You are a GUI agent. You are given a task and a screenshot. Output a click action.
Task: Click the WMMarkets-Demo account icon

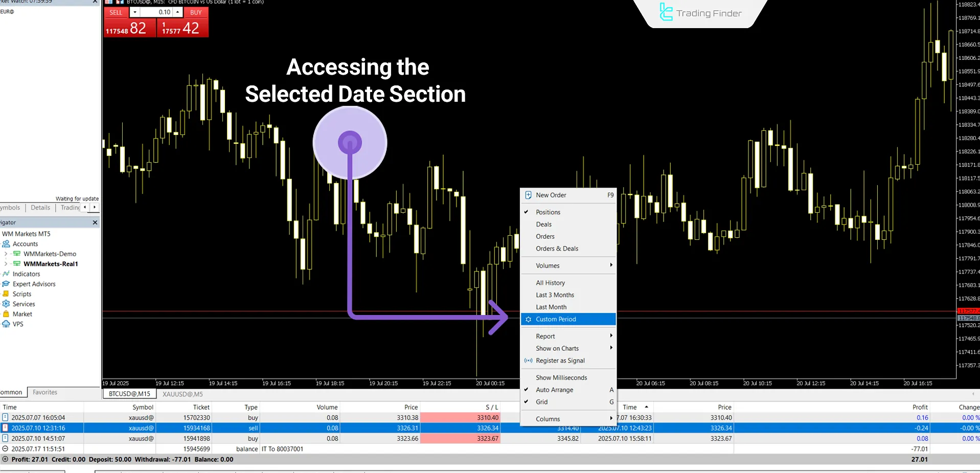click(x=17, y=254)
